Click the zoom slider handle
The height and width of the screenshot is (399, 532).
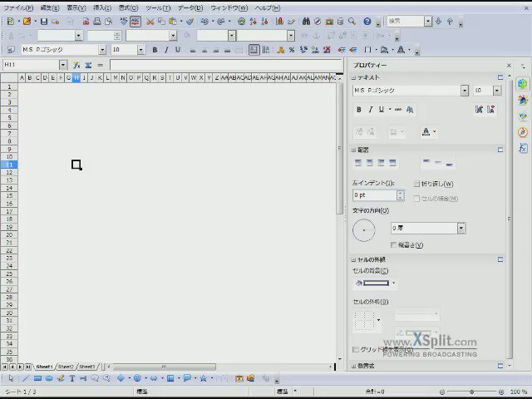coord(471,392)
